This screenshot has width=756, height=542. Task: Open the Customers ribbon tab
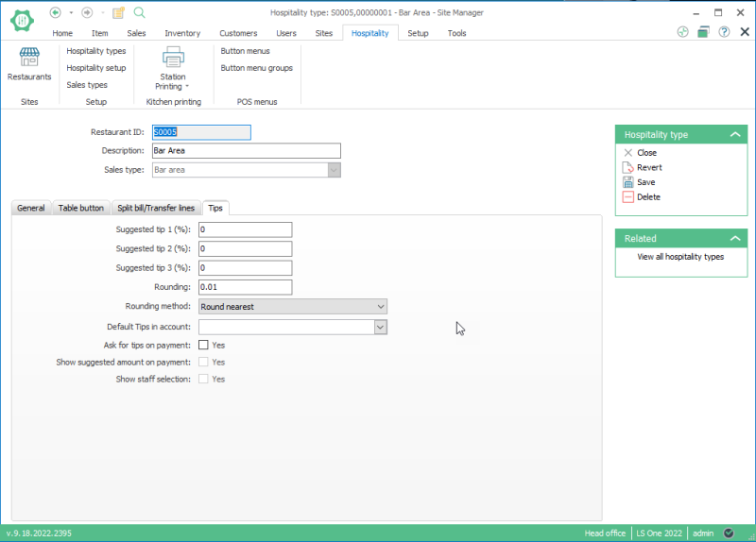[x=238, y=33]
